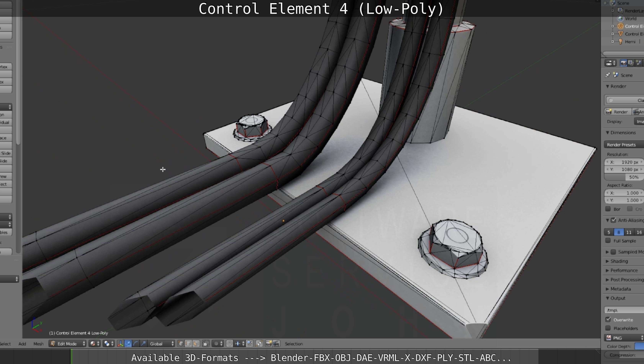Image resolution: width=644 pixels, height=364 pixels.
Task: Open the Global orientation dropdown
Action: tap(161, 344)
